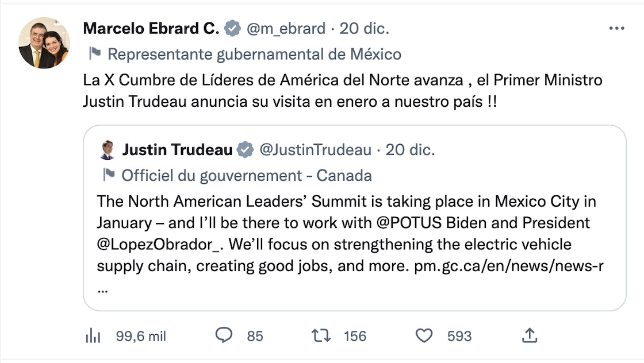Open Justin Trudeau's small avatar
Image resolution: width=644 pixels, height=363 pixels.
tap(107, 150)
